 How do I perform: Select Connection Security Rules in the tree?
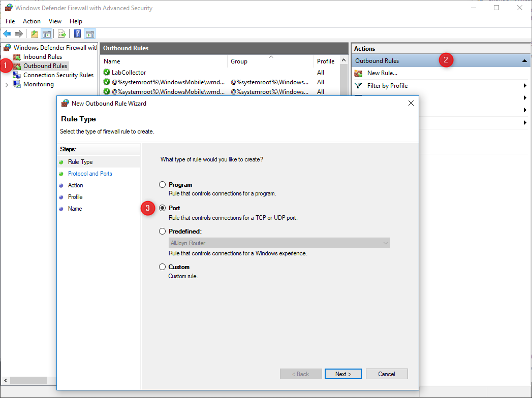tap(58, 75)
